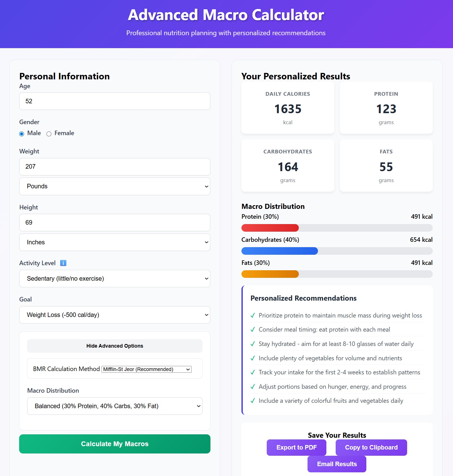Click the Carbohydrates distribution bar
The height and width of the screenshot is (476, 453).
pyautogui.click(x=337, y=251)
